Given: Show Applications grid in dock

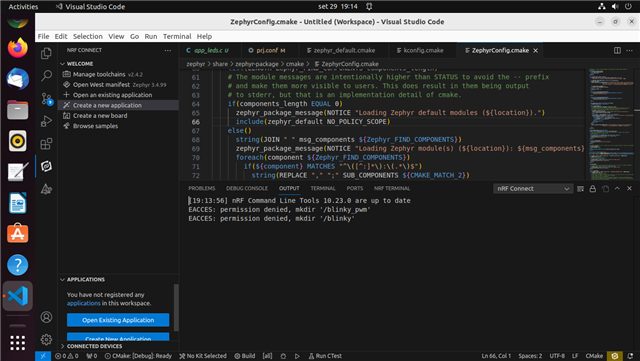Looking at the screenshot, I should point(18,343).
